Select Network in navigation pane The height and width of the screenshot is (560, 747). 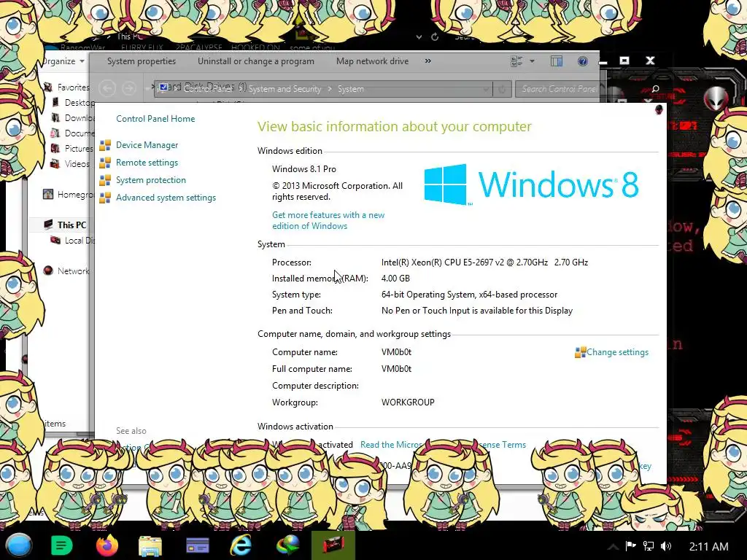(66, 271)
